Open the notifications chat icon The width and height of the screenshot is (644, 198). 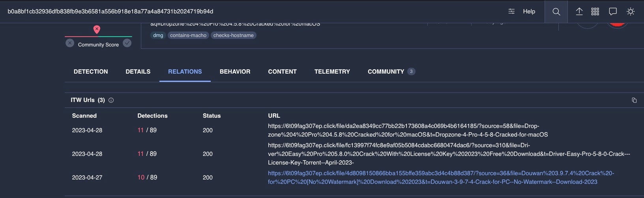[613, 11]
